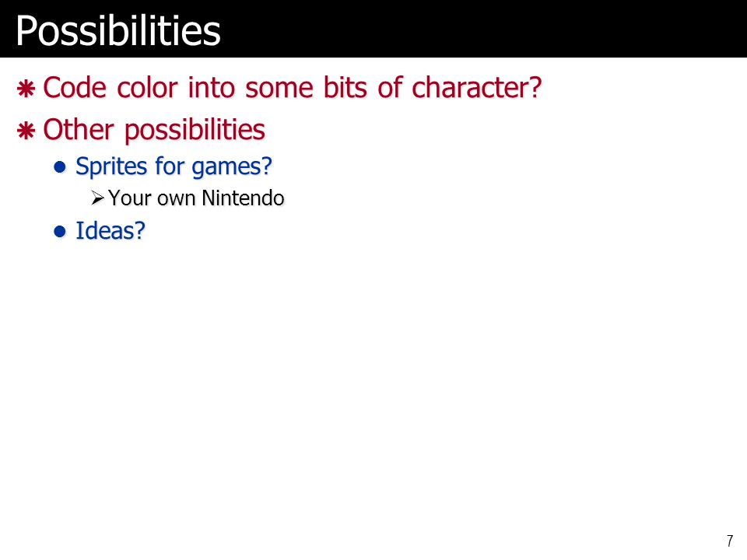747x560 pixels.
Task: Select the blue dot bullet beside "Ideas?"
Action: [x=60, y=232]
